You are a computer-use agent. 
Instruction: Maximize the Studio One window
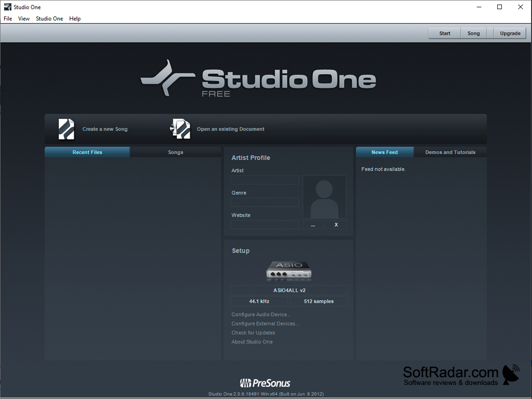tap(499, 7)
